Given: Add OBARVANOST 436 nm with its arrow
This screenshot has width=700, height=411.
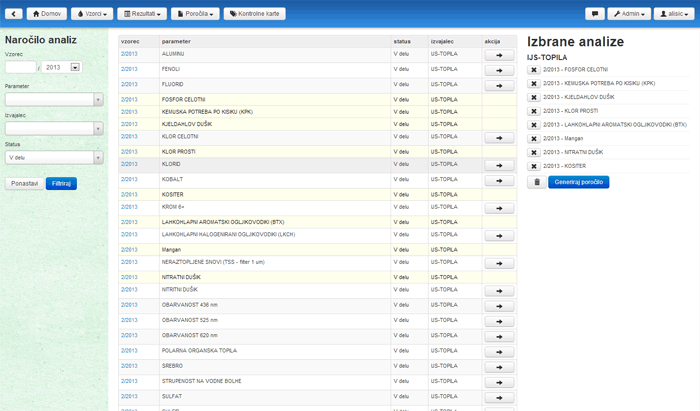Looking at the screenshot, I should pos(499,307).
